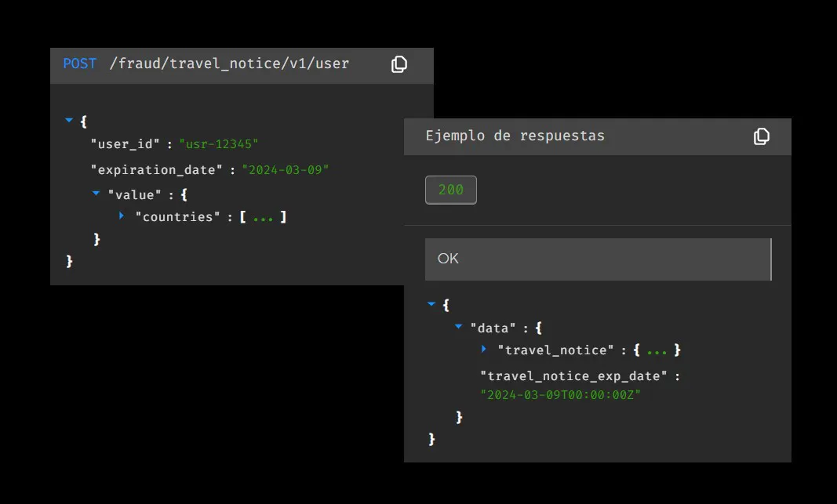This screenshot has width=837, height=504.
Task: Click the POST method label
Action: (x=79, y=63)
